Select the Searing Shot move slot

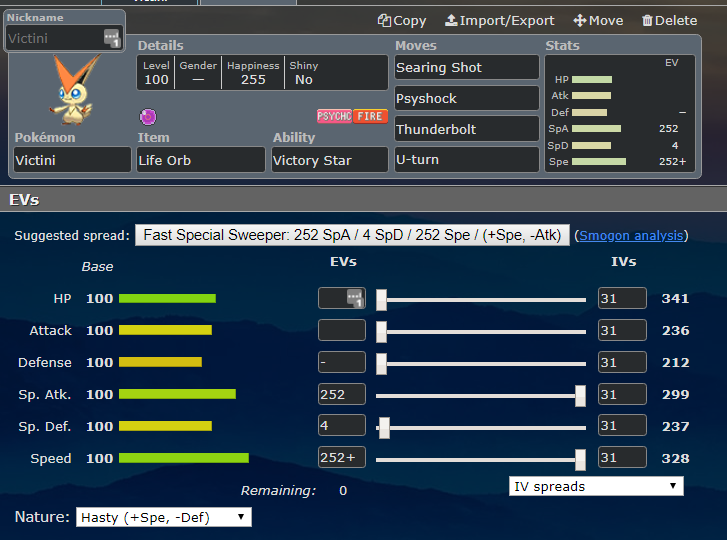[x=466, y=68]
